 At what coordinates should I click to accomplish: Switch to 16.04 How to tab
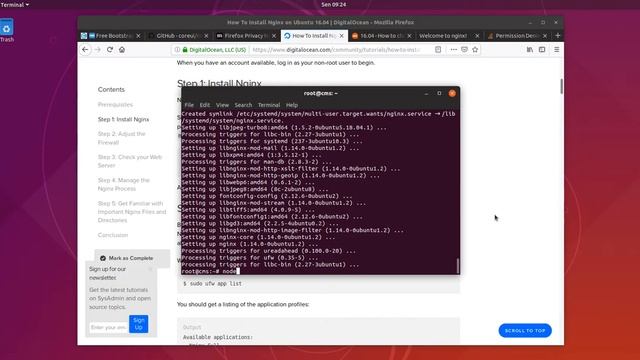coord(382,36)
